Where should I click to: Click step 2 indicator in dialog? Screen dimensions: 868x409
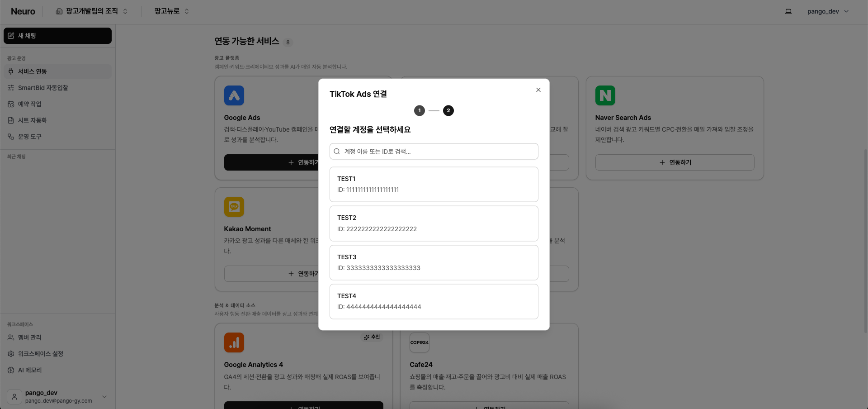[x=448, y=110]
